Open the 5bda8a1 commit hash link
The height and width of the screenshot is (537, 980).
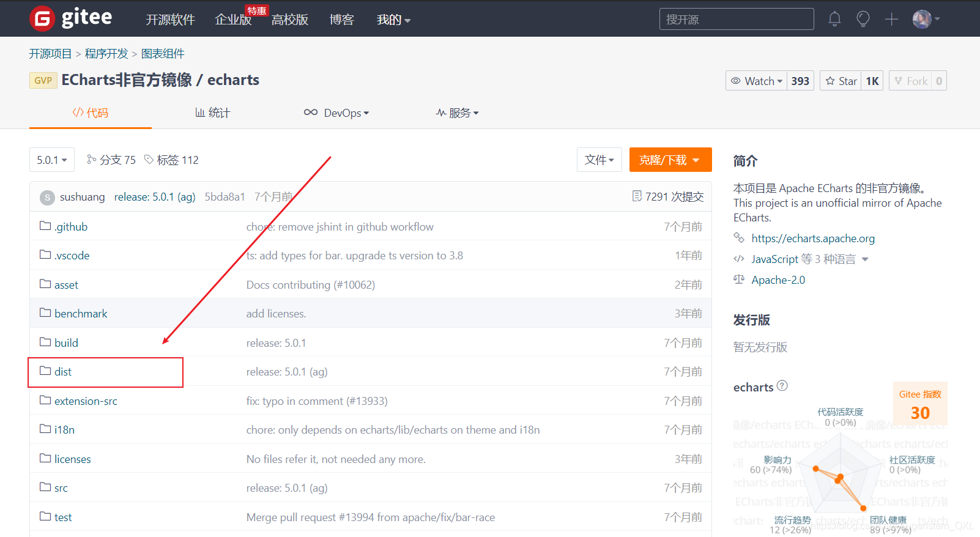(x=225, y=197)
